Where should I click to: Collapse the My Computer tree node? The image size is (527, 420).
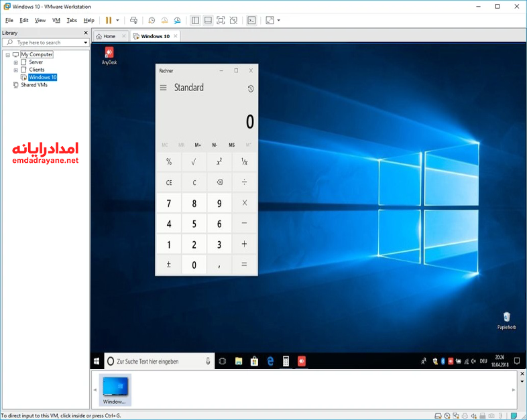pyautogui.click(x=8, y=55)
